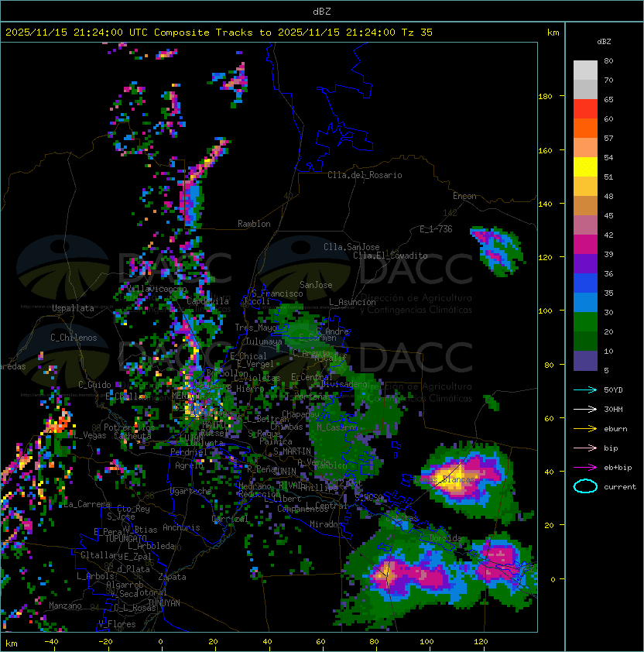Click the 'Mirador' map label
The height and width of the screenshot is (652, 644).
tap(326, 524)
